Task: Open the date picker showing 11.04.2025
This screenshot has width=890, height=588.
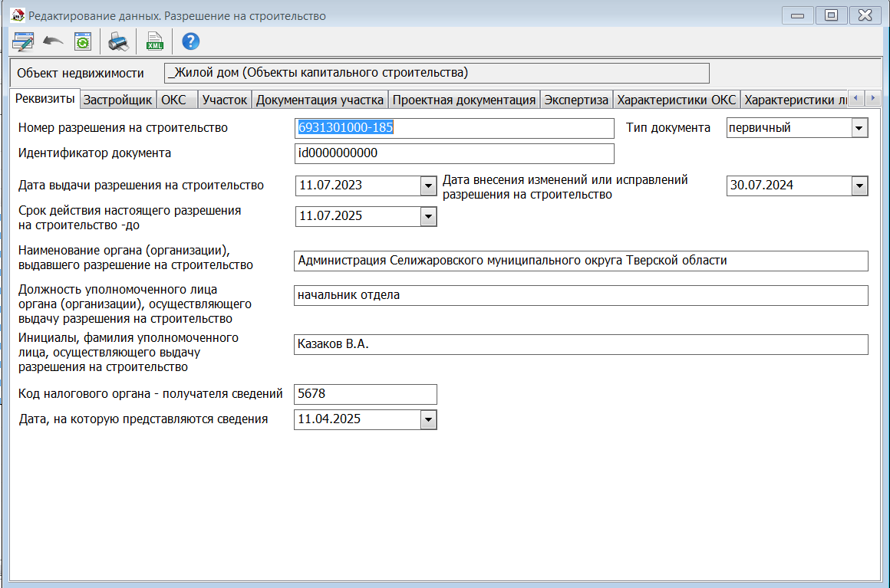Action: (428, 419)
